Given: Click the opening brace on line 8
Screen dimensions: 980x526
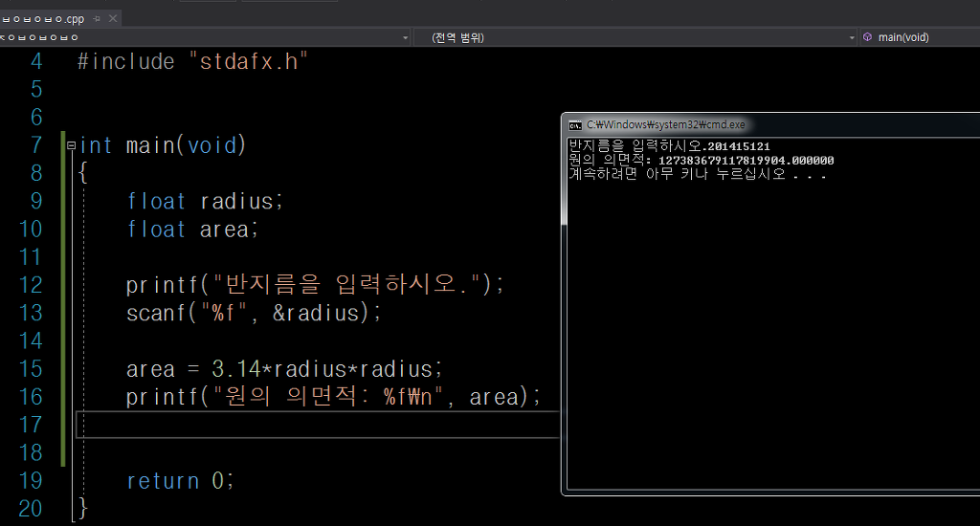Looking at the screenshot, I should [83, 173].
